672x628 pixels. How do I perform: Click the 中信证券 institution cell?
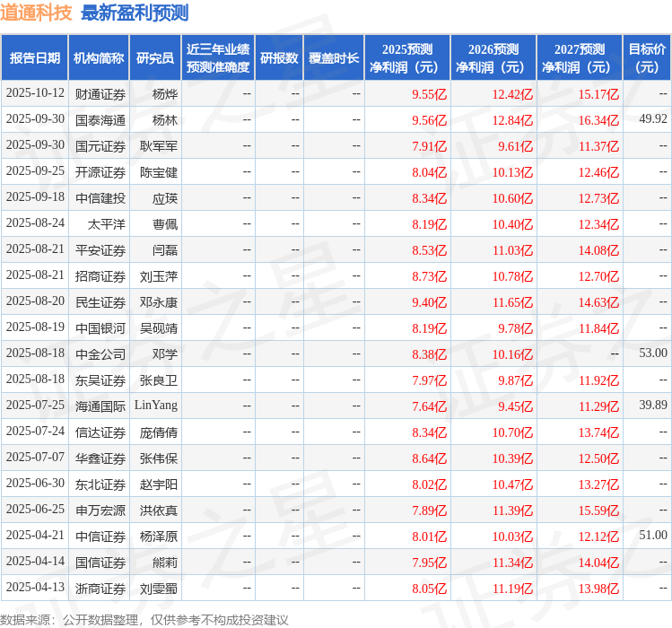100,536
